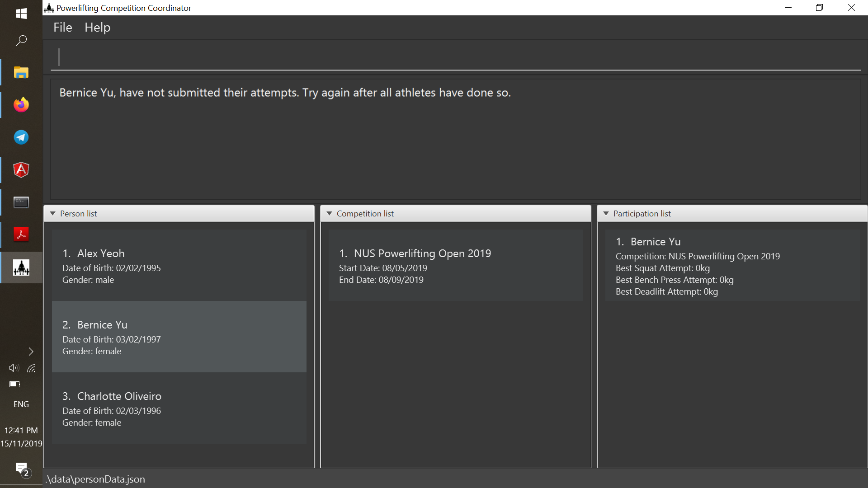Open Adobe Acrobat Reader from the taskbar

21,235
